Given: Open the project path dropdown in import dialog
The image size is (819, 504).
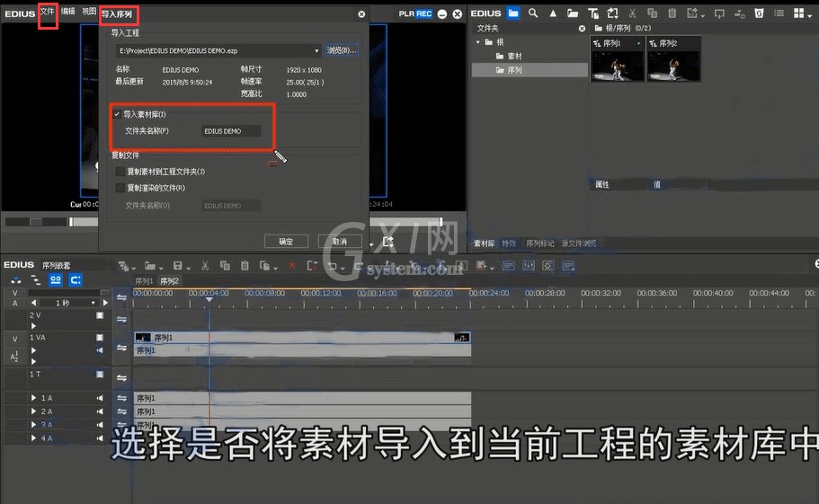Looking at the screenshot, I should click(316, 51).
